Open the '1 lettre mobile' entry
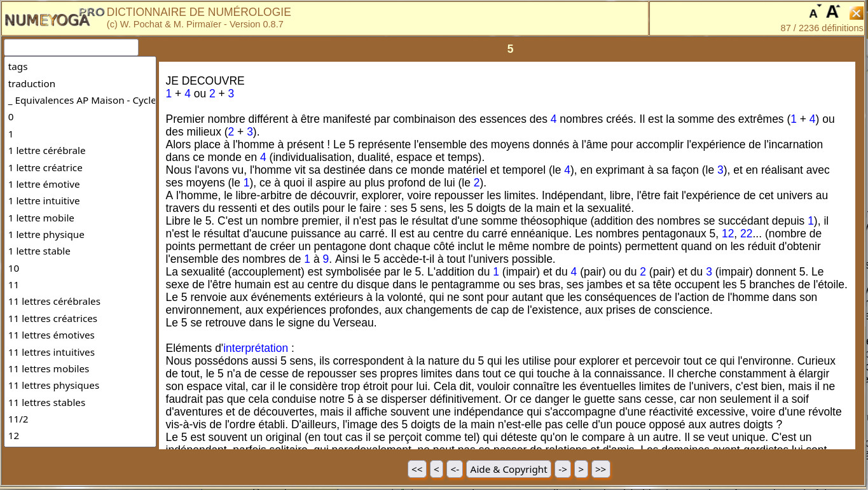The image size is (868, 490). click(80, 218)
